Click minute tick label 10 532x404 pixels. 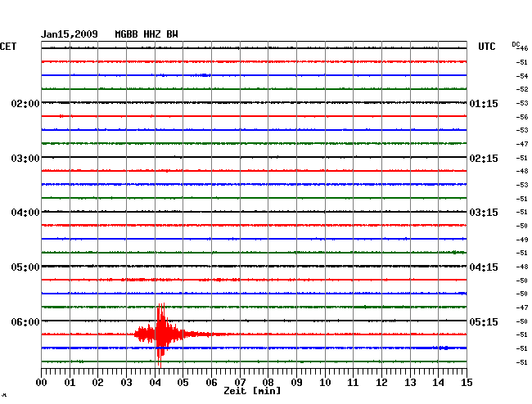pos(325,382)
